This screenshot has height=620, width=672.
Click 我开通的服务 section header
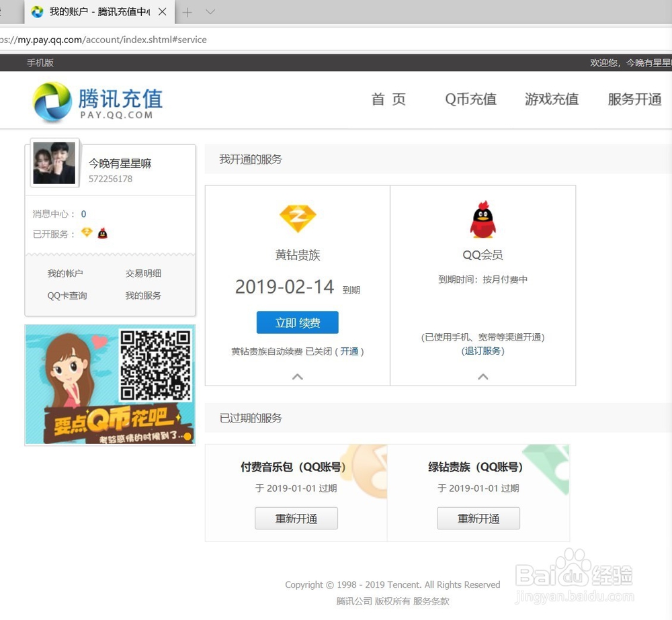(251, 159)
